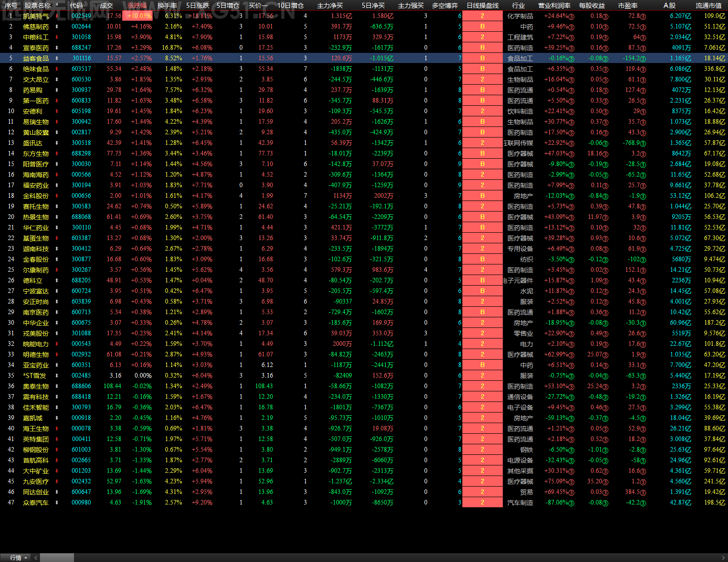
Task: Click the 流通市值 column header
Action: 709,6
